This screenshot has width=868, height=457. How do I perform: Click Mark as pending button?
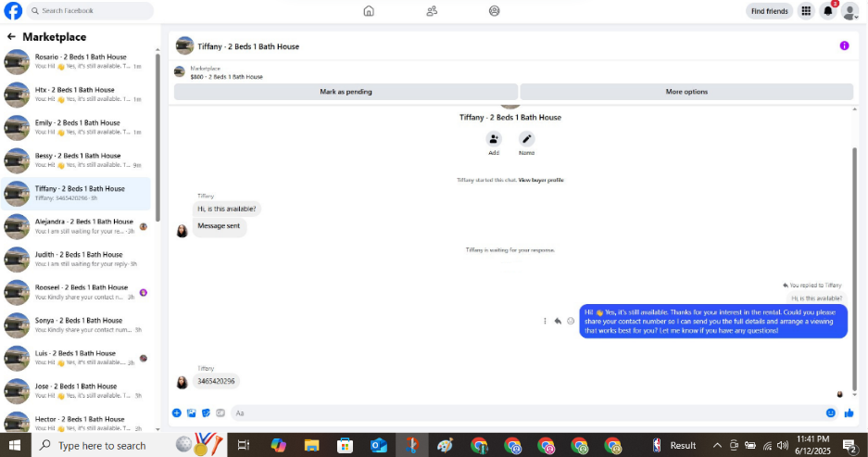coord(346,92)
